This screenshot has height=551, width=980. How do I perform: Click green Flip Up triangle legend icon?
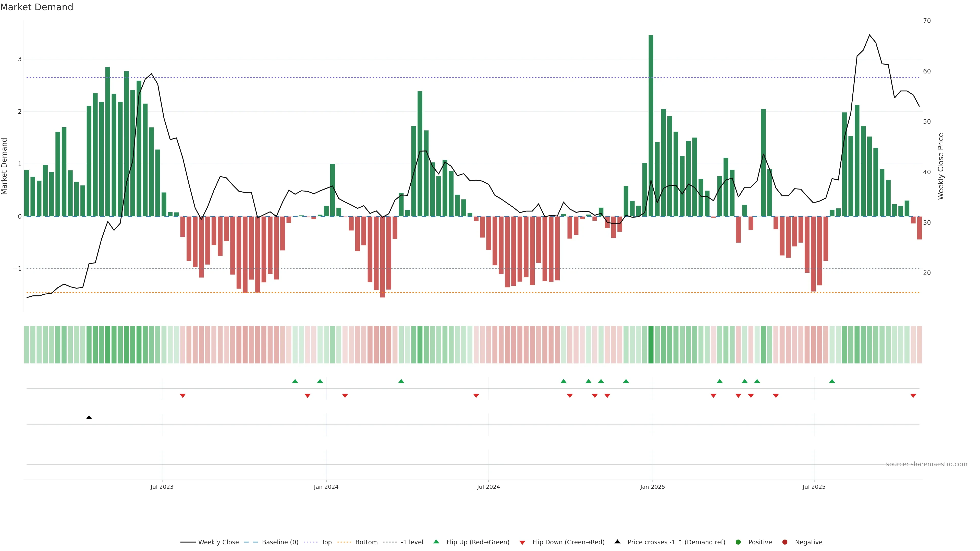point(436,542)
